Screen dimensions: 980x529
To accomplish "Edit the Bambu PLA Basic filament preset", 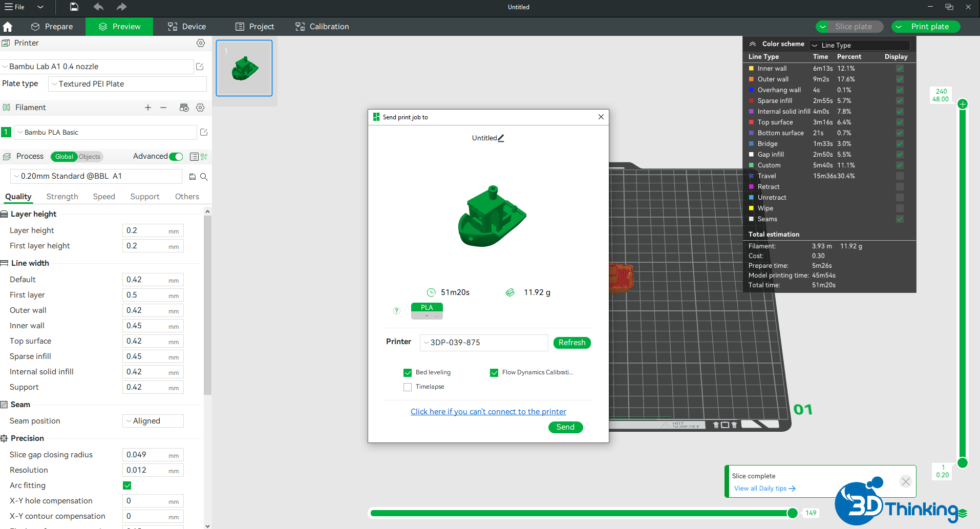I will coord(204,132).
